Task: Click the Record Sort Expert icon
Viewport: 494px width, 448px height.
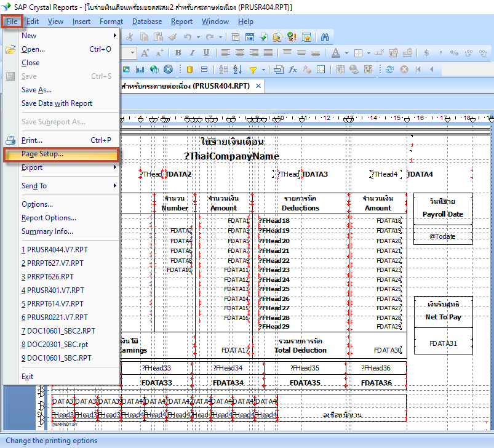Action: [x=238, y=70]
